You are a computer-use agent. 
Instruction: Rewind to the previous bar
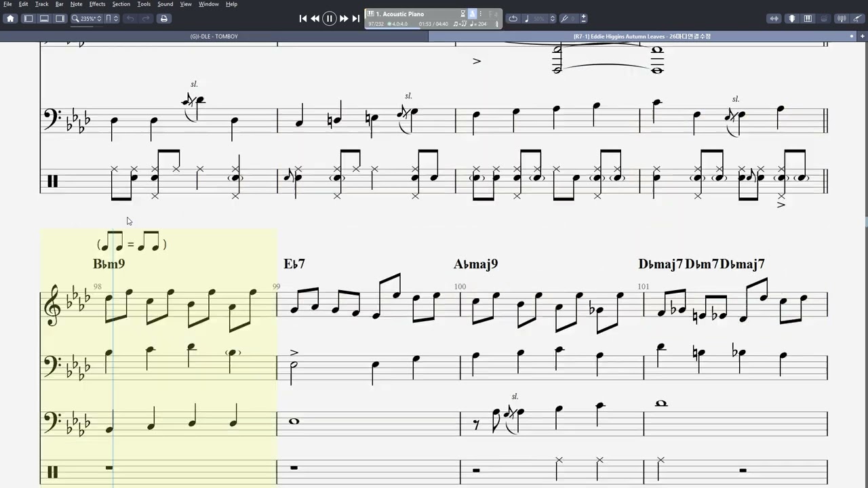315,19
